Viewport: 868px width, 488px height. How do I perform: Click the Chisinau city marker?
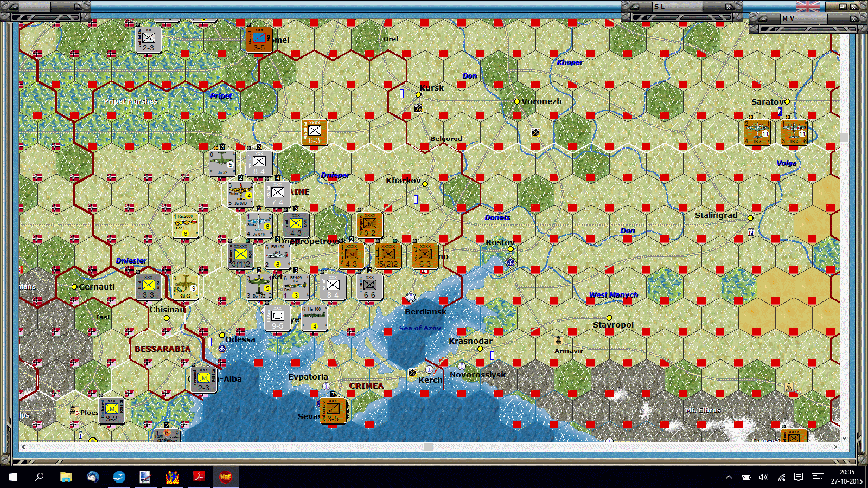pos(167,318)
